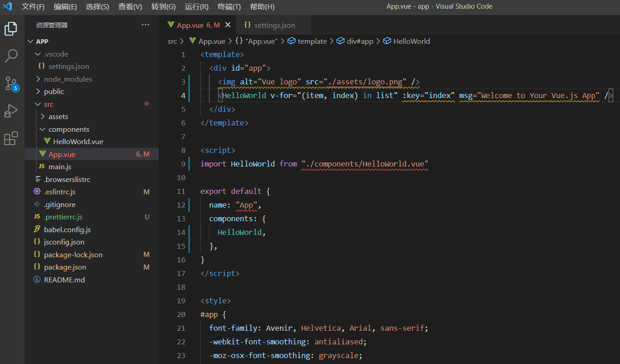Click the ESLint icon beside .eslintrc.js
The width and height of the screenshot is (620, 364).
(x=37, y=192)
